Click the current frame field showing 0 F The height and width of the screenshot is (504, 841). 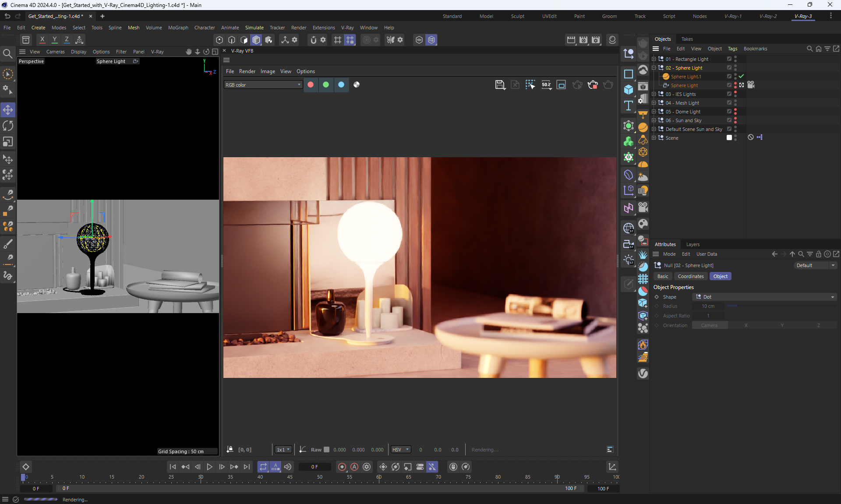(314, 467)
